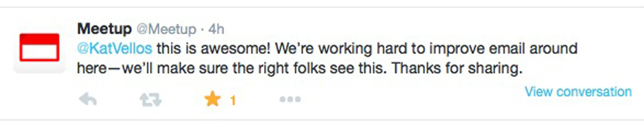
Task: Click the favorite count number 1
Action: tap(233, 100)
